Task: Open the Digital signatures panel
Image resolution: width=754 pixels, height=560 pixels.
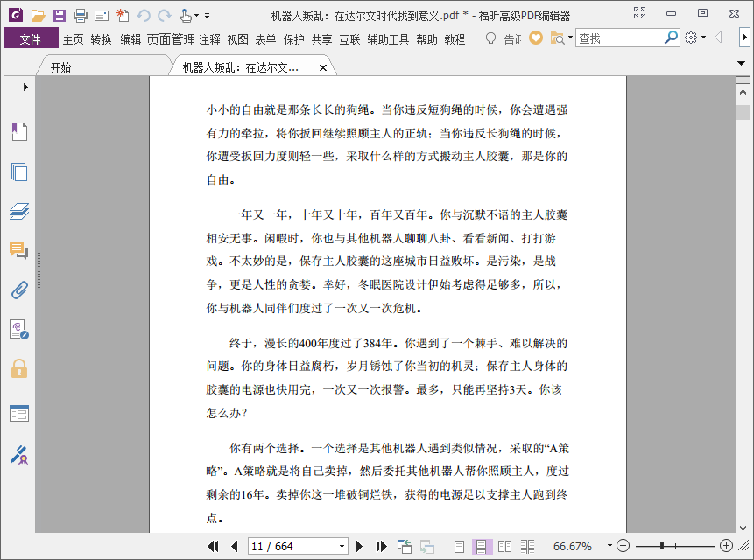Action: pyautogui.click(x=19, y=330)
